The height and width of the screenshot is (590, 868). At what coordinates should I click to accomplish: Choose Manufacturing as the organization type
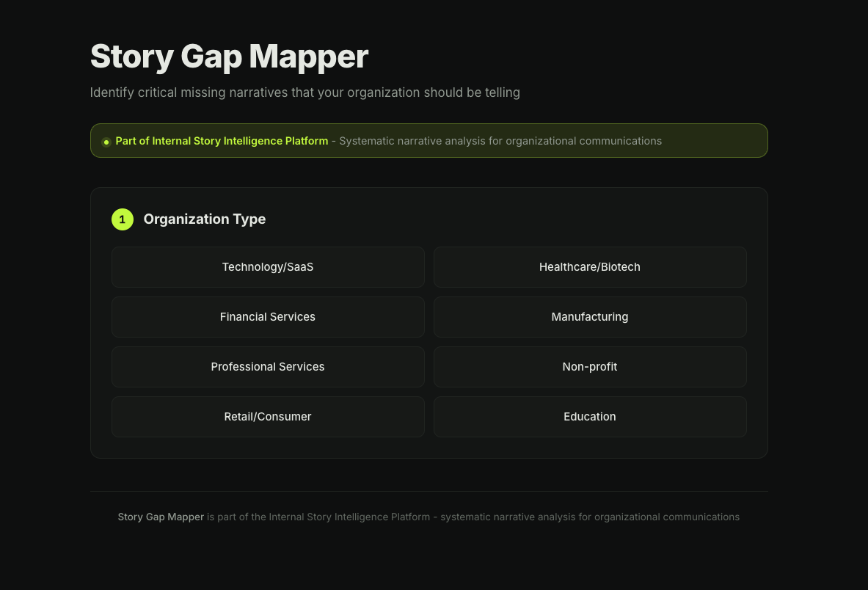point(590,316)
